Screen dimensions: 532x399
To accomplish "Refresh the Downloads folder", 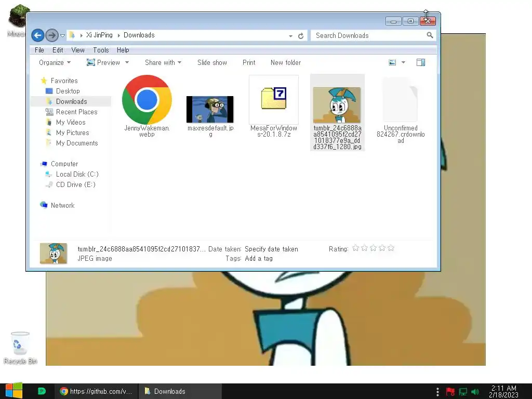I will (301, 36).
